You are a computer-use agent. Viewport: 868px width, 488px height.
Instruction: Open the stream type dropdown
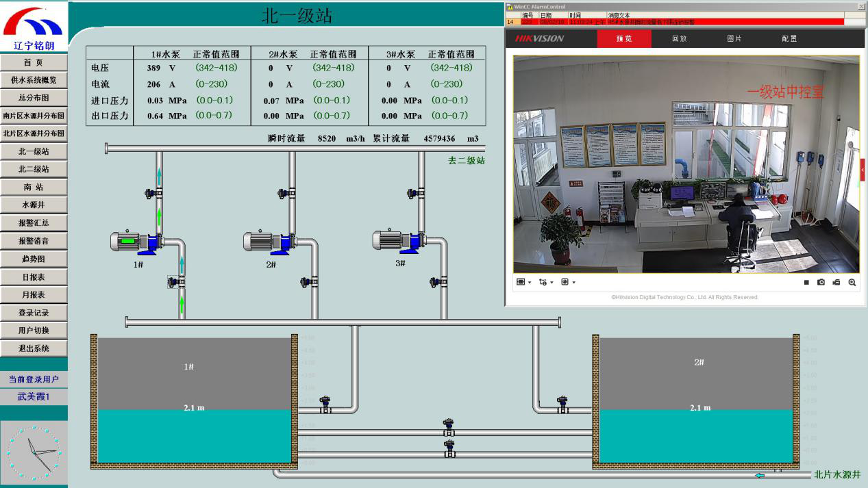tap(545, 282)
